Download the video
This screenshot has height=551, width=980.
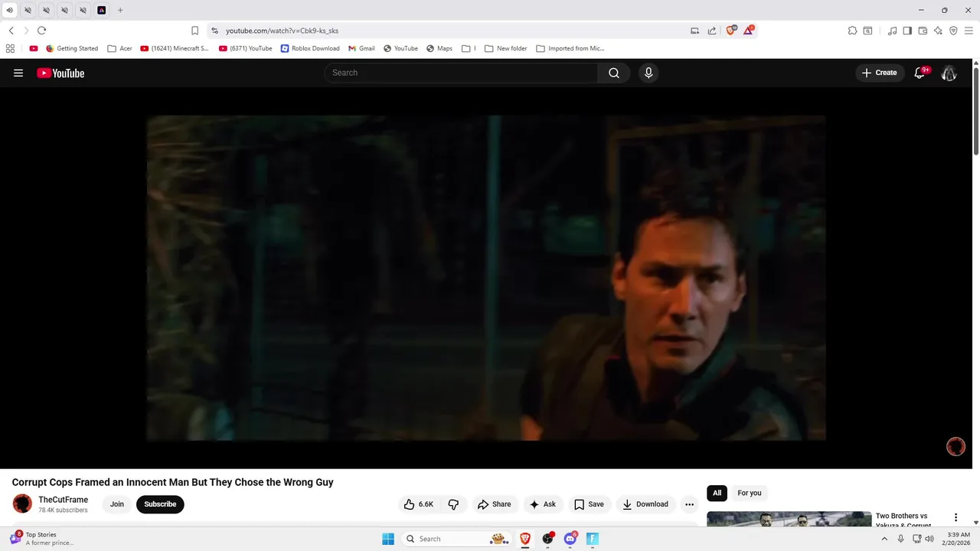(x=645, y=504)
